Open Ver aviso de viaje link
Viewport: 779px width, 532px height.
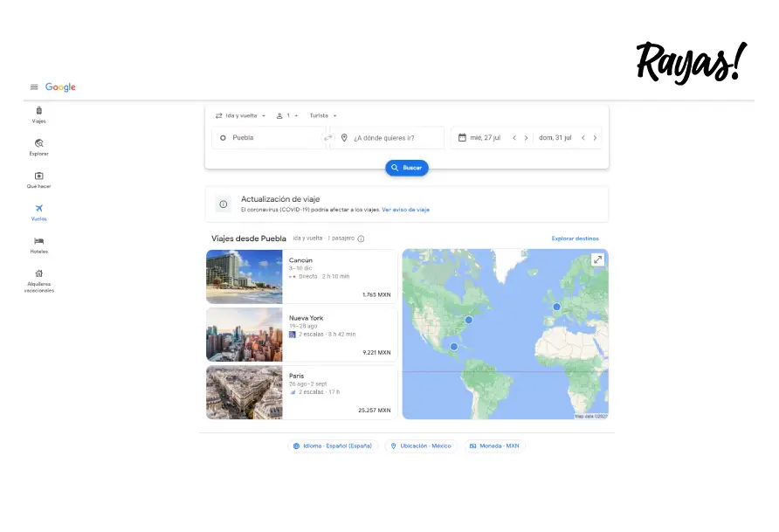(405, 210)
